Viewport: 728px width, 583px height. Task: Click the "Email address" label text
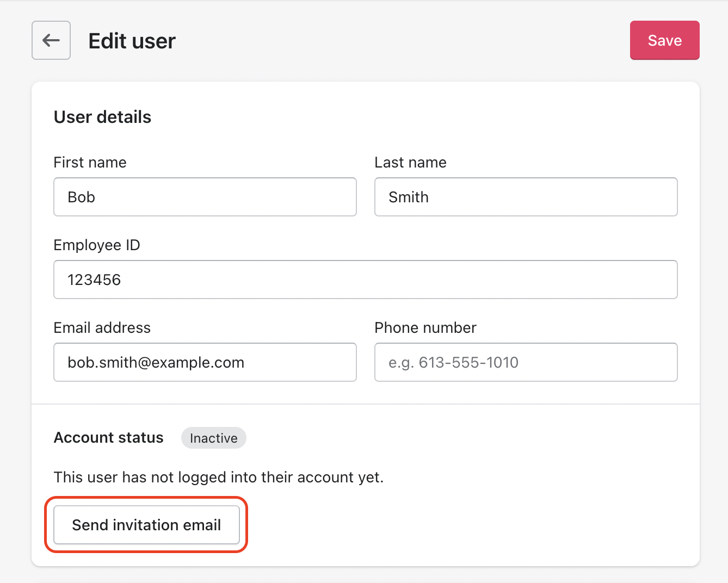[x=102, y=328]
